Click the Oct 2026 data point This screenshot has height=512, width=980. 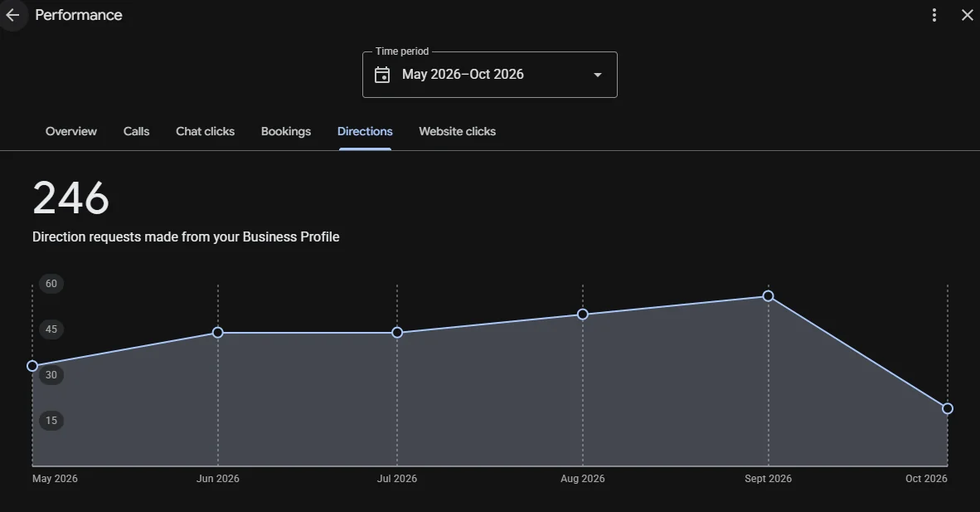948,409
